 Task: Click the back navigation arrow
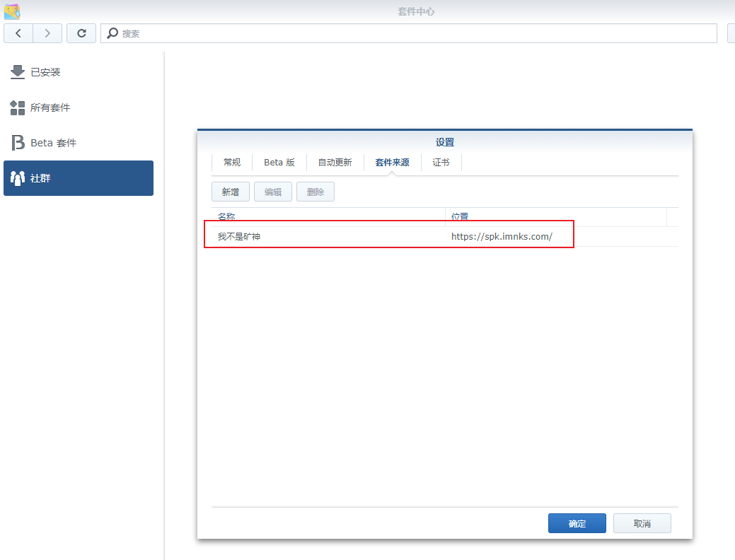pos(18,33)
